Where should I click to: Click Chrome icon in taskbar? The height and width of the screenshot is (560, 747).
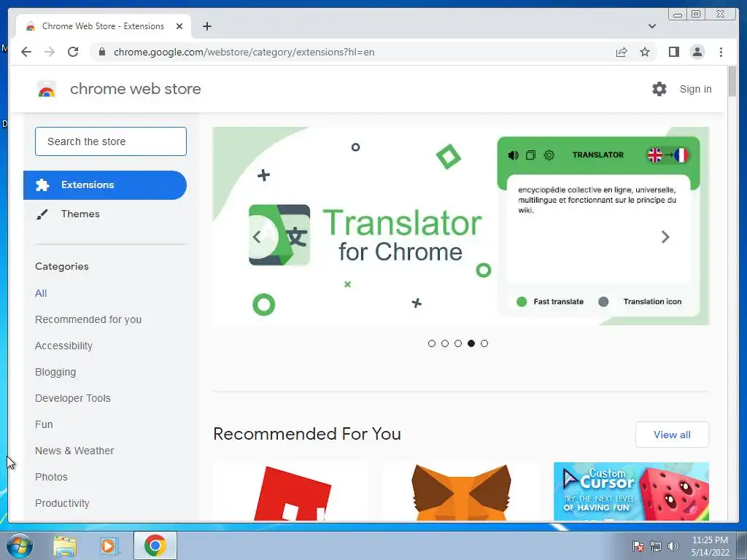(155, 545)
